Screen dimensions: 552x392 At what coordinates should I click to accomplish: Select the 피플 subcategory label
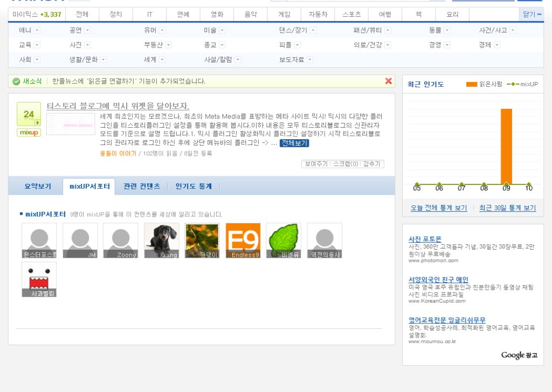pos(285,45)
